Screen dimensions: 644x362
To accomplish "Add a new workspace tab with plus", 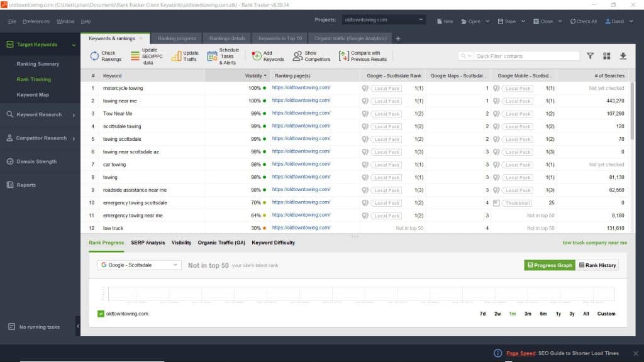I will pos(398,38).
